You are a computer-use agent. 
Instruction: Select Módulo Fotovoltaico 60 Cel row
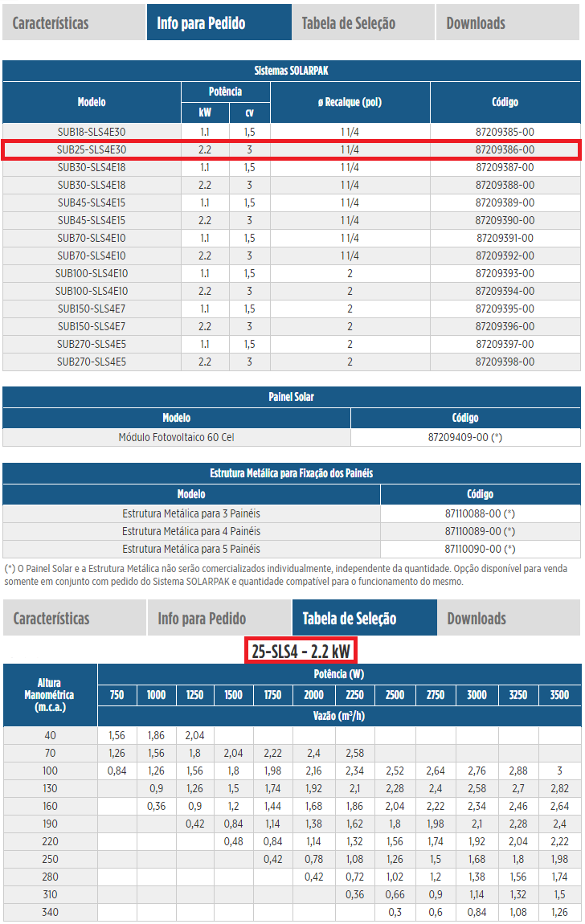coord(176,437)
